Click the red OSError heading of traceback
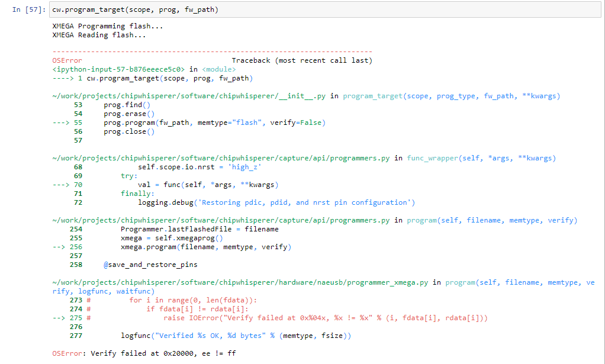The width and height of the screenshot is (605, 364). 67,60
